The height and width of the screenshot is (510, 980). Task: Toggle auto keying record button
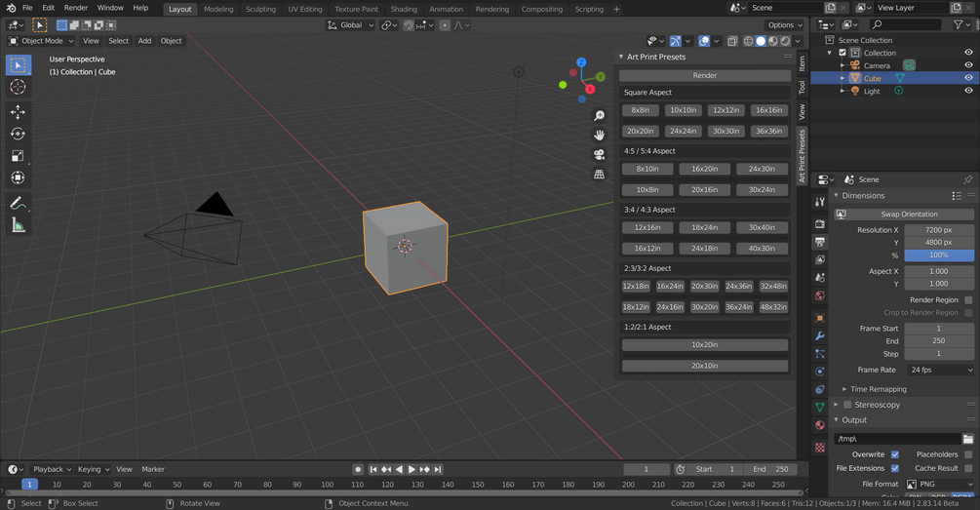coord(358,469)
